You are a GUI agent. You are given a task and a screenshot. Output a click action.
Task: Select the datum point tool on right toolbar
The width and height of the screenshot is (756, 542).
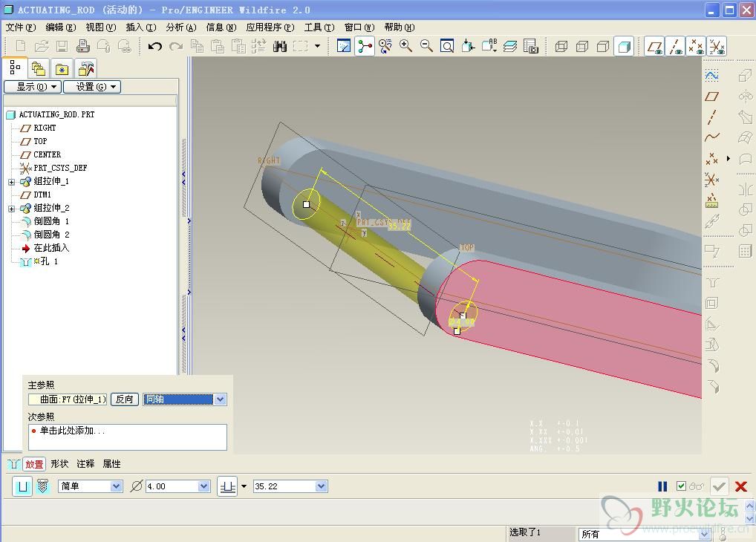coord(711,158)
